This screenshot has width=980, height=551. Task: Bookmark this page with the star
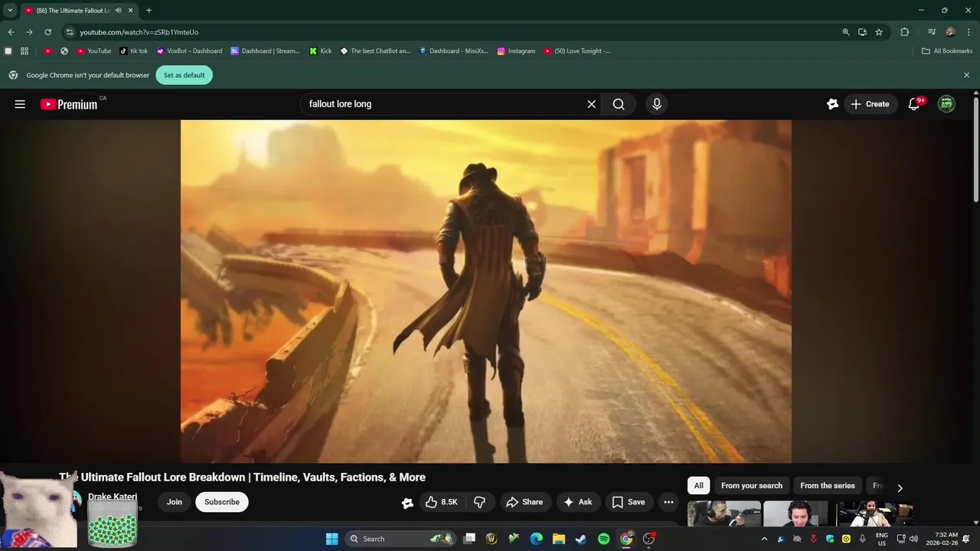click(879, 32)
